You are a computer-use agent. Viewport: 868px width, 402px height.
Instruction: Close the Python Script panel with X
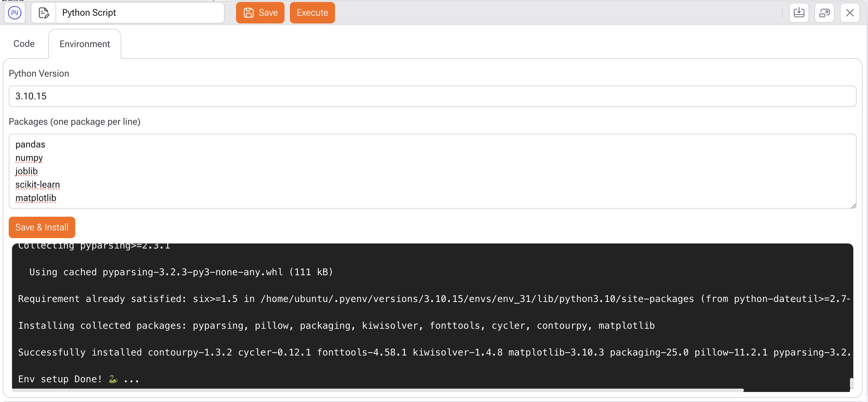click(x=850, y=13)
